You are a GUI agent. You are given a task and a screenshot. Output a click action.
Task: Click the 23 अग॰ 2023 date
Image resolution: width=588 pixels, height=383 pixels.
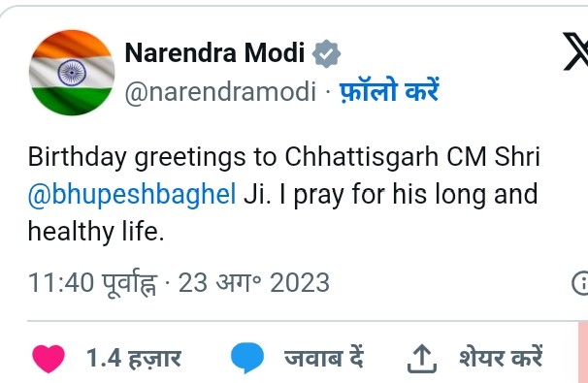(x=254, y=282)
